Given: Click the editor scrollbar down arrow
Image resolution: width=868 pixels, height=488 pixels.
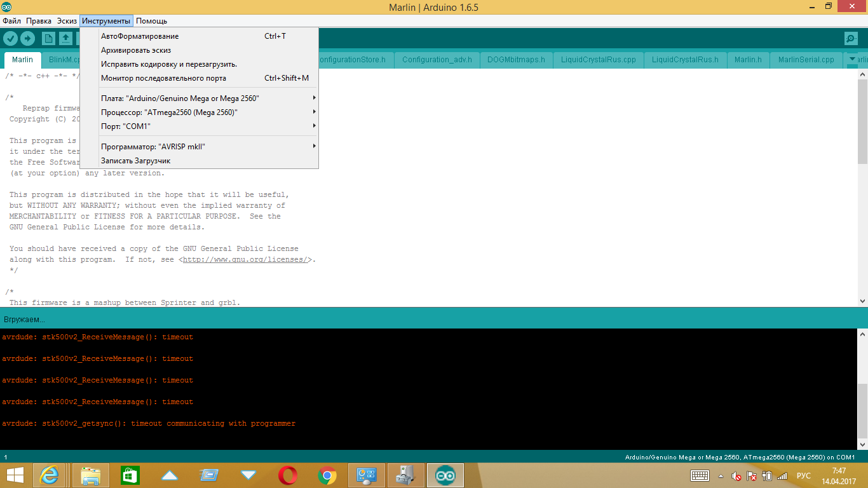Looking at the screenshot, I should click(x=862, y=301).
